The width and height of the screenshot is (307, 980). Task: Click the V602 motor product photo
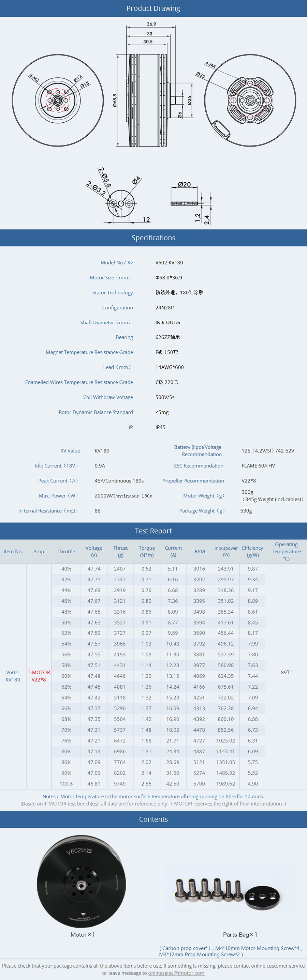click(82, 882)
